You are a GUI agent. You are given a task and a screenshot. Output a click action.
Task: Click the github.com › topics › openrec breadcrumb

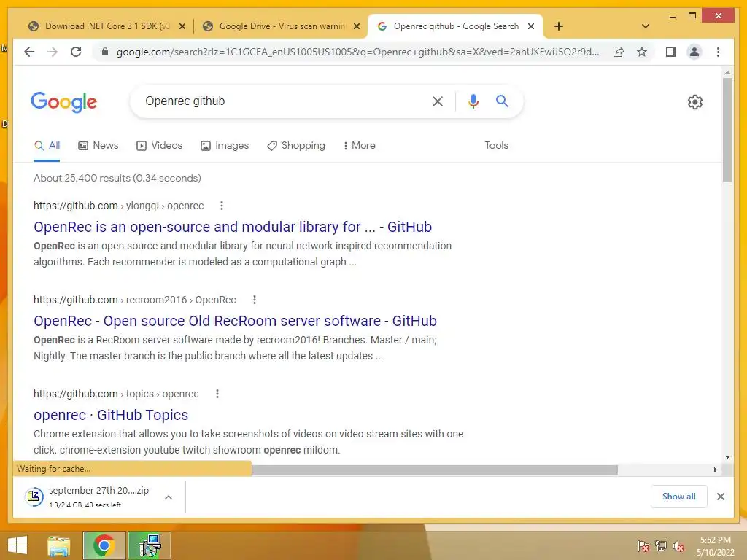pos(116,394)
